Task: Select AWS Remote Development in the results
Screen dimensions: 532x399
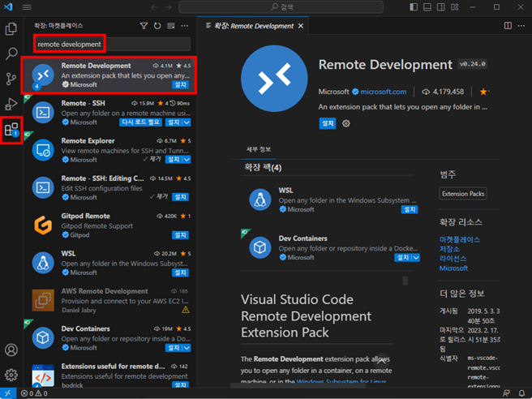Action: 109,300
